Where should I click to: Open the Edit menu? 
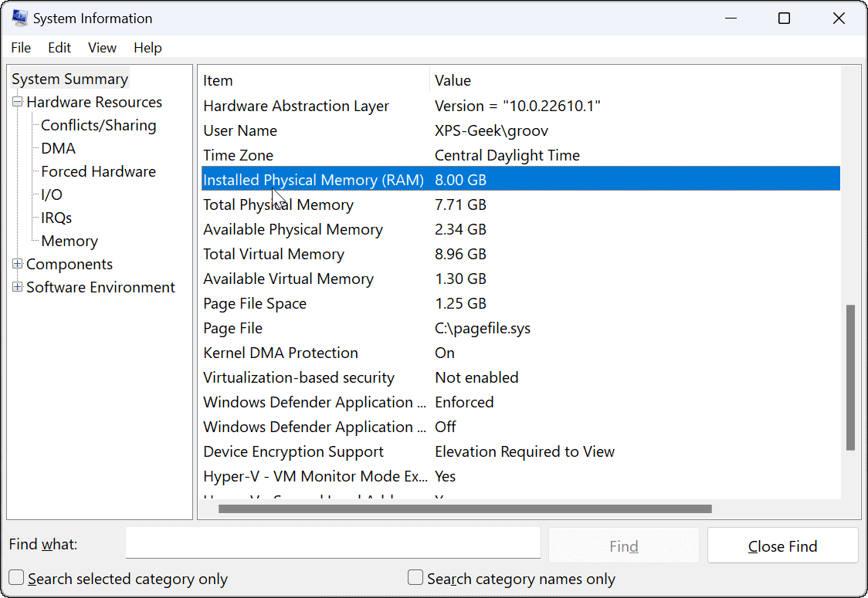59,48
